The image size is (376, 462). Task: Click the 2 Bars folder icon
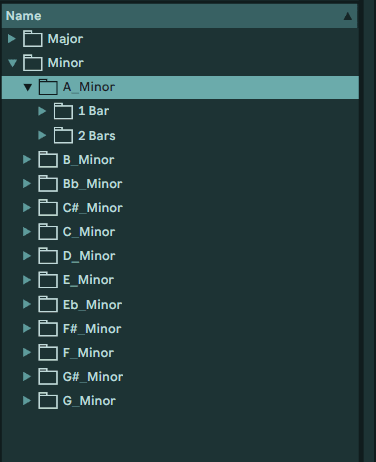pyautogui.click(x=63, y=135)
